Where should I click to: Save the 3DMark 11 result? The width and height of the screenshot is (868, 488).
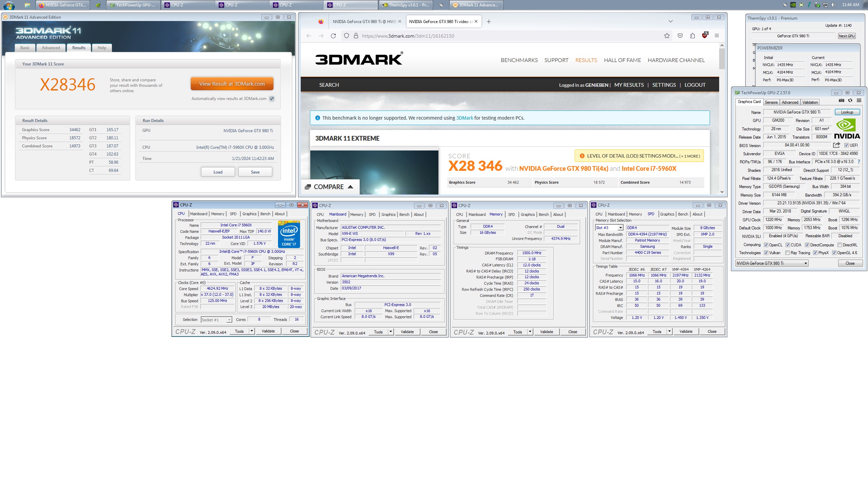click(255, 172)
